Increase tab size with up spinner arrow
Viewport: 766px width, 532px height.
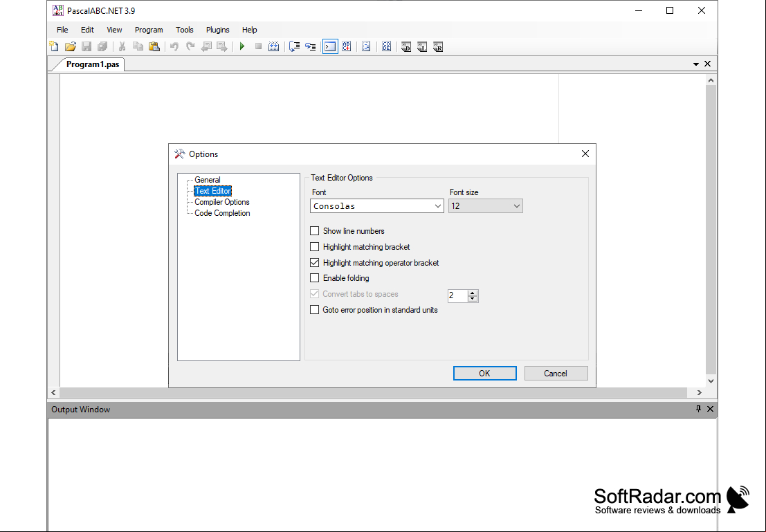(473, 293)
